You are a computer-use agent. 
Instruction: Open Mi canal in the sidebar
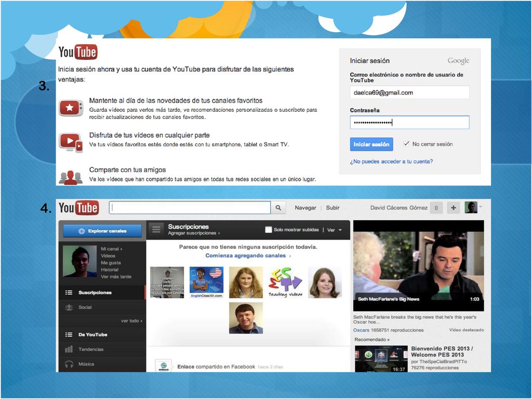[111, 249]
